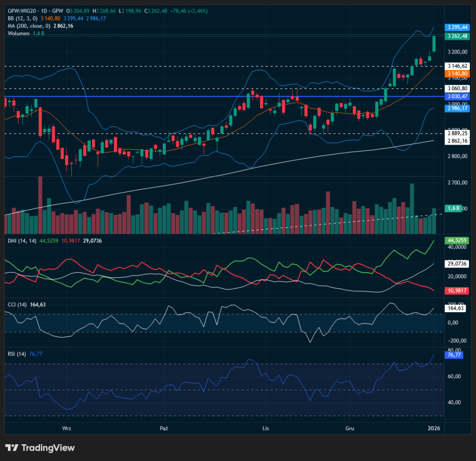Click the Gru month on time axis

click(x=349, y=428)
